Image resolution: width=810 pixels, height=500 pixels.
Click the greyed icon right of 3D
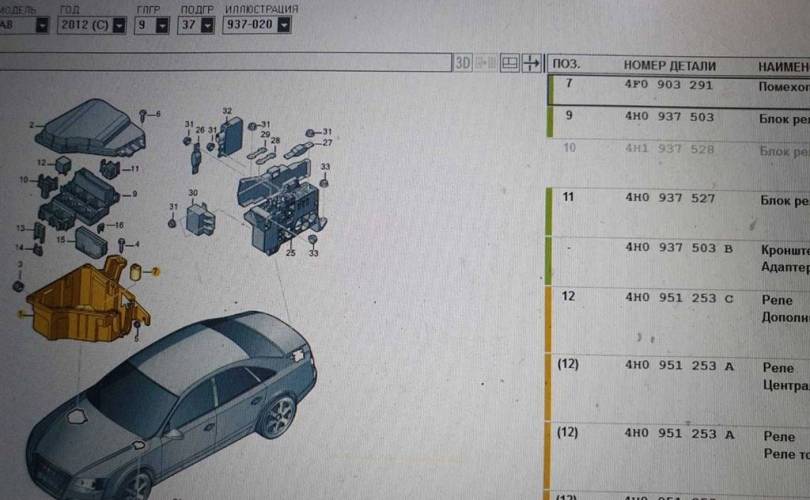487,63
